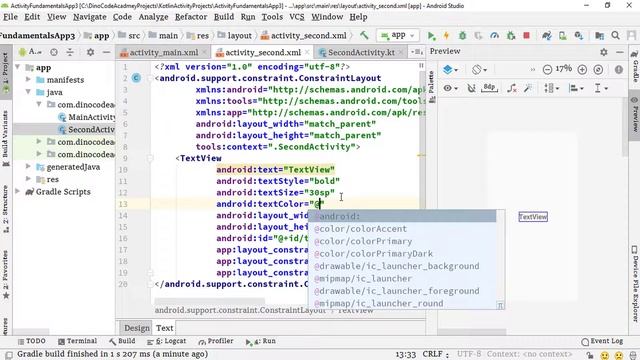Start debugging with the green bug icon
This screenshot has width=640, height=360.
[462, 36]
